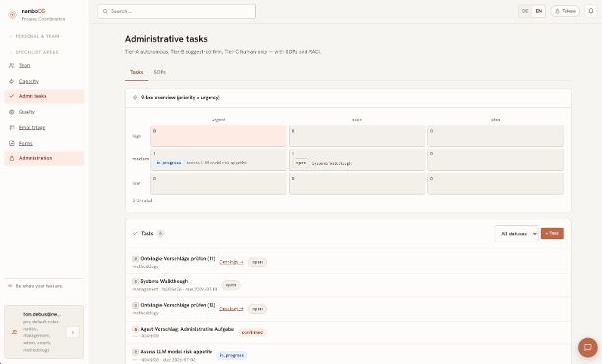Open Catalogs link for Ontologie-Vorschläge (13)
Image resolution: width=602 pixels, height=364 pixels.
pyautogui.click(x=231, y=308)
